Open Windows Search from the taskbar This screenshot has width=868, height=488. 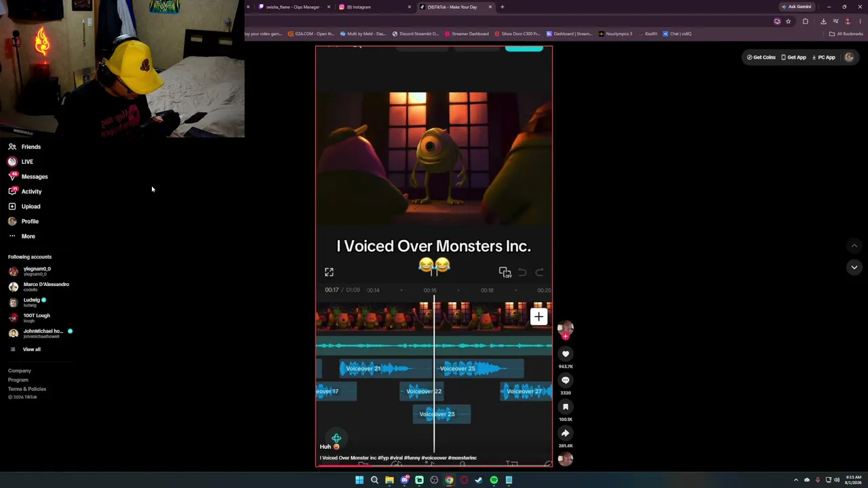[x=374, y=480]
